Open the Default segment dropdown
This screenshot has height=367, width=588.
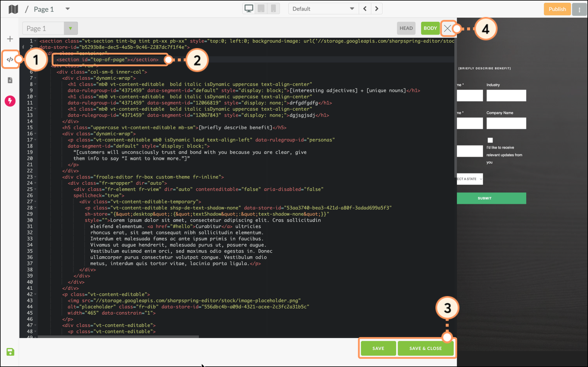tap(323, 9)
